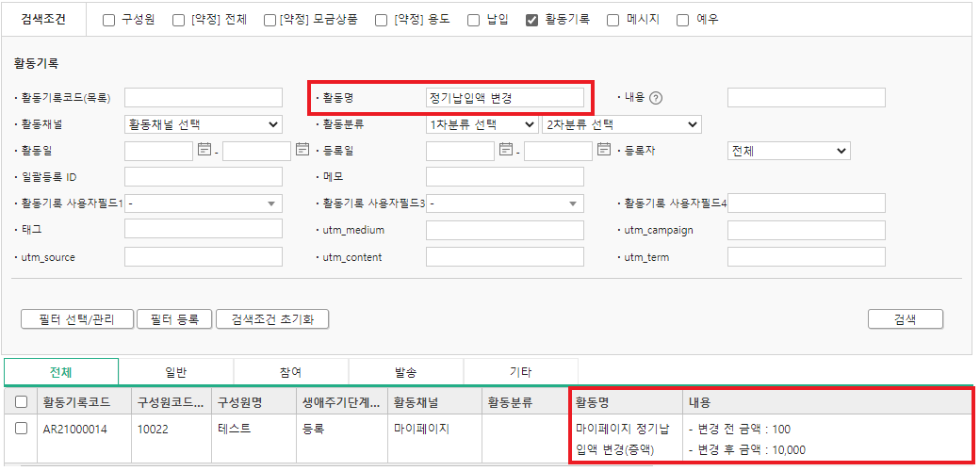
Task: Open the 등록자 전체 dropdown
Action: [789, 151]
